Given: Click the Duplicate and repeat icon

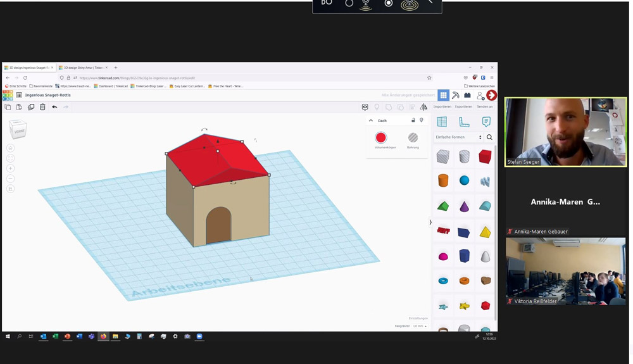Looking at the screenshot, I should pos(31,107).
